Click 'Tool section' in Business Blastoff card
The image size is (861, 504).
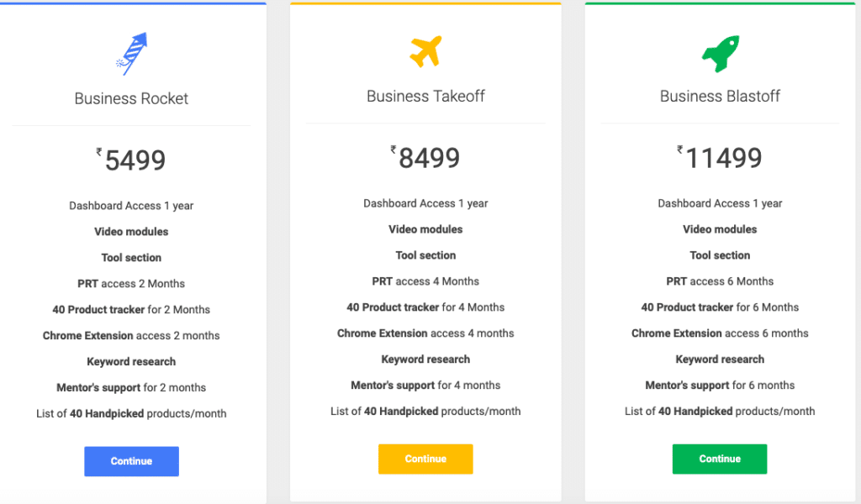720,255
